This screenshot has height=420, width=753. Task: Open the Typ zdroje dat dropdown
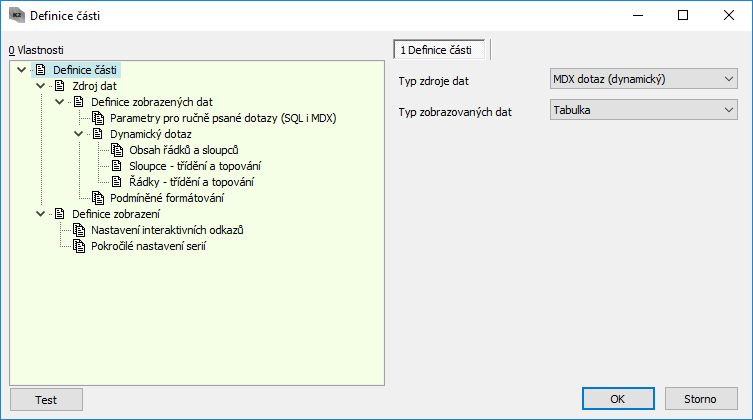[x=644, y=79]
